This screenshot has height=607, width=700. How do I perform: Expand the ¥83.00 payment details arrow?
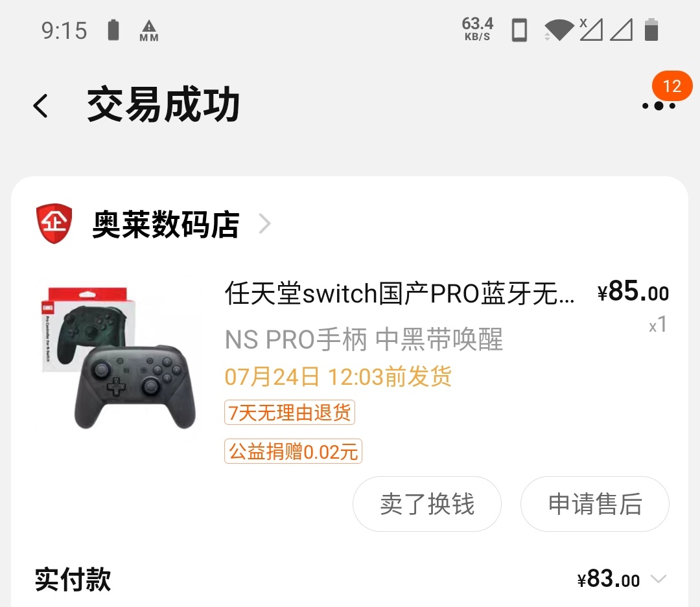pos(659,579)
